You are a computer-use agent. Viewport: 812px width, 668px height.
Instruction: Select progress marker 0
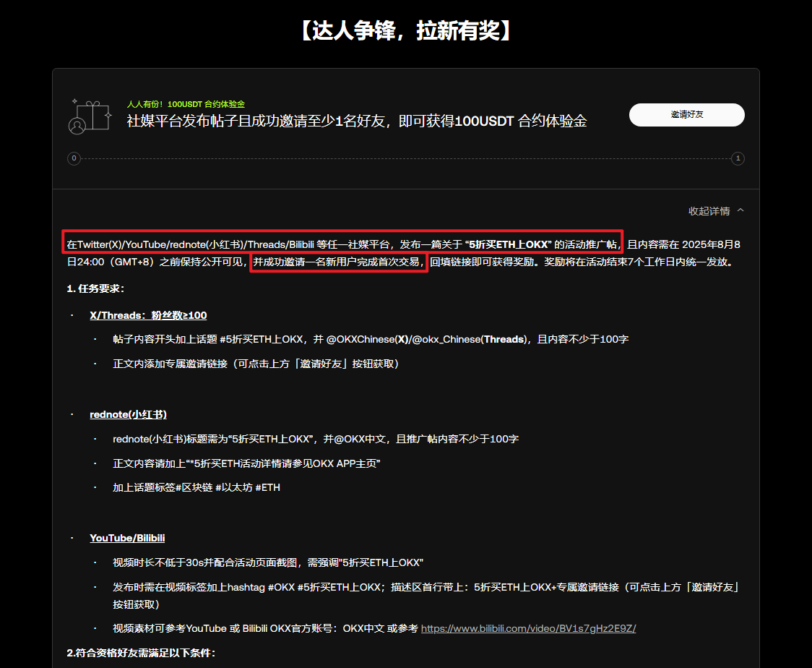tap(74, 158)
